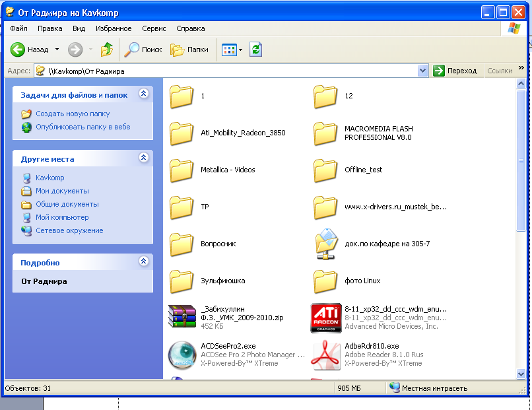Click the vertical scrollbar down arrow
This screenshot has width=532, height=410.
point(521,374)
